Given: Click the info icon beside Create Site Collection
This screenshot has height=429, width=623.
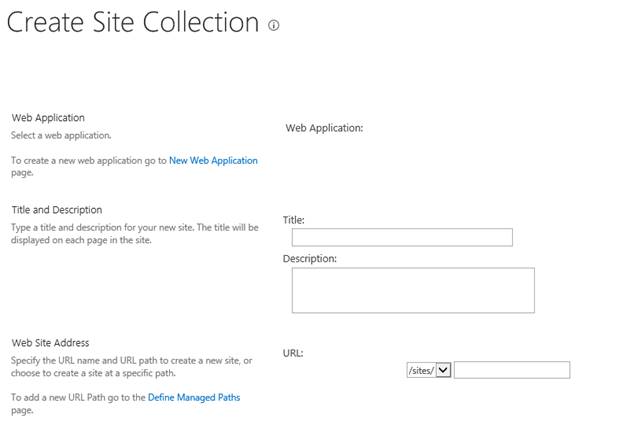Looking at the screenshot, I should 274,25.
